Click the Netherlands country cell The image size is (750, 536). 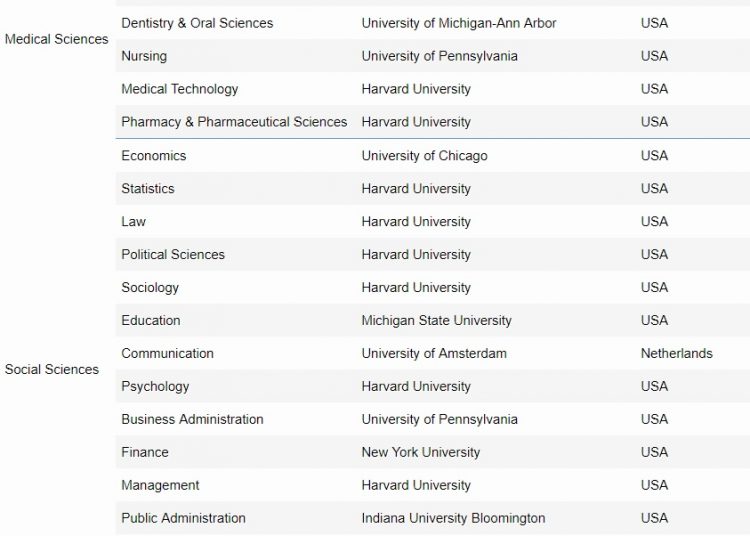[x=677, y=353]
